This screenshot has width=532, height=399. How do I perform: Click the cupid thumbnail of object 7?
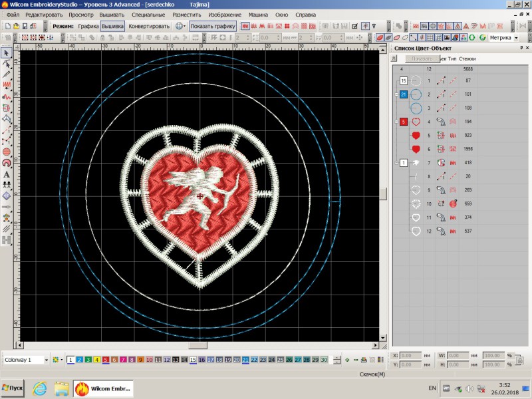coord(416,163)
